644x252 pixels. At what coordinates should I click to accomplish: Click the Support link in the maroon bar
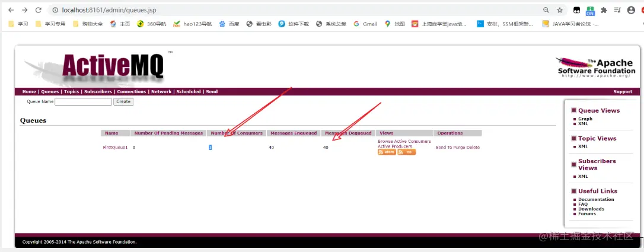coord(623,91)
